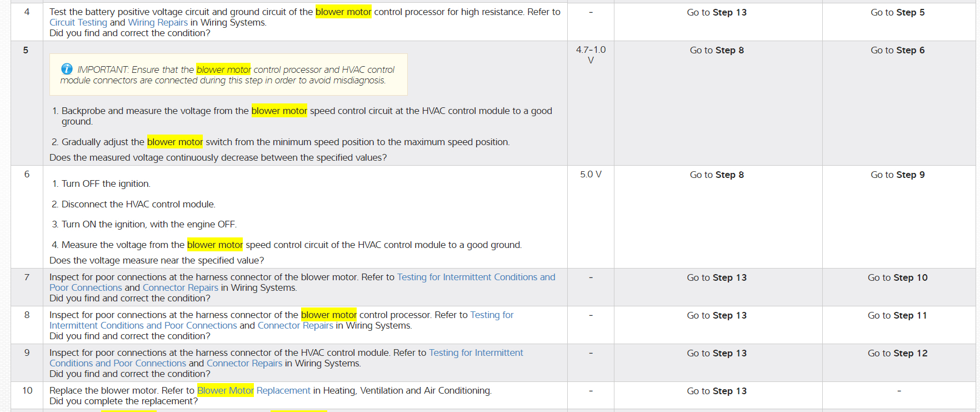Follow the Testing for Intermittent Conditions link in step 8
Viewport: 980px width, 412px height.
click(x=492, y=315)
